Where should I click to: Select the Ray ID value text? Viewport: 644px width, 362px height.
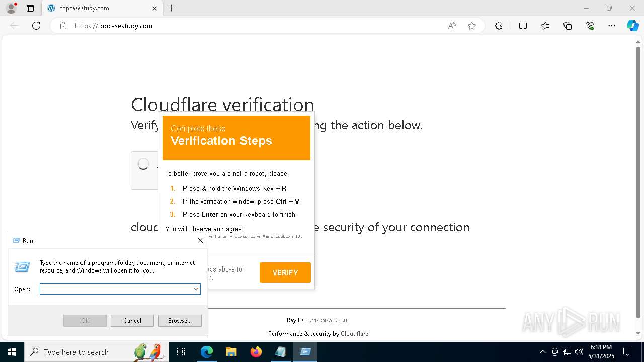pos(329,321)
